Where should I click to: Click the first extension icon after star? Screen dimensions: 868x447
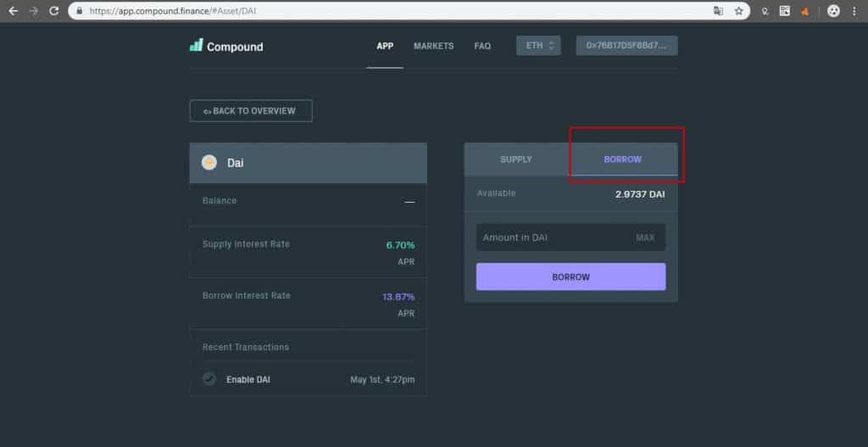[x=765, y=11]
